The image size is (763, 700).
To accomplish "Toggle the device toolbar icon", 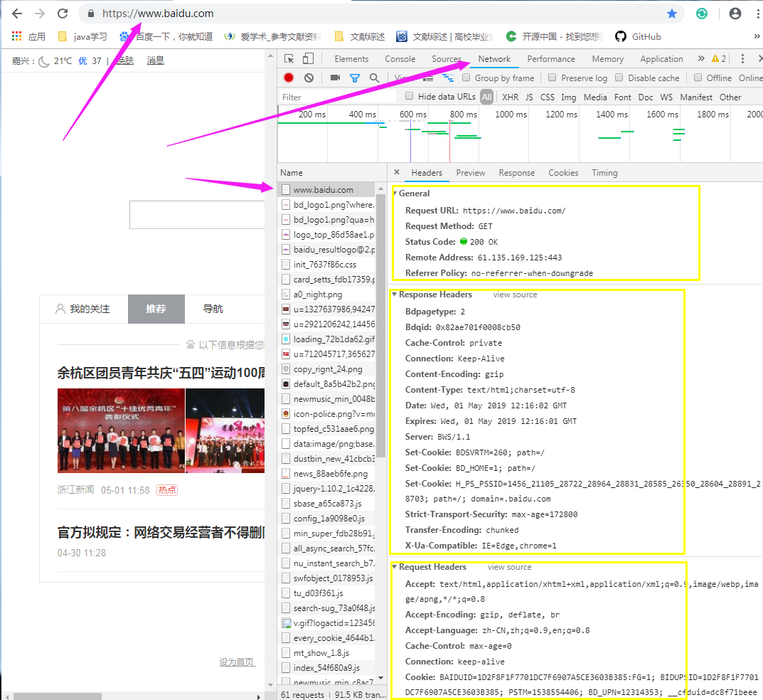I will [308, 59].
